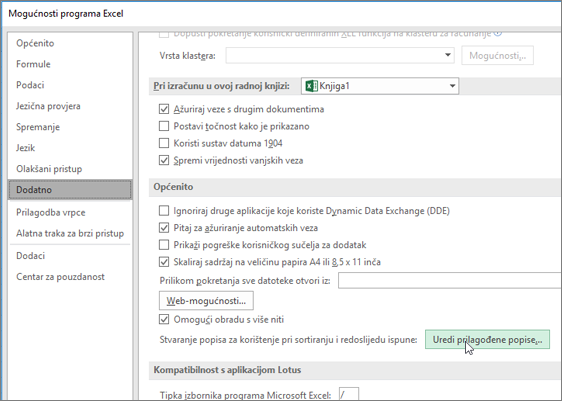This screenshot has width=562, height=401.
Task: Open Jezična provjera settings
Action: tap(48, 106)
